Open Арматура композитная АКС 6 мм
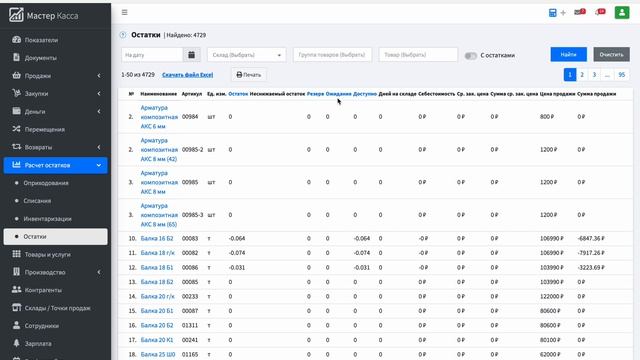640x360 pixels. 159,117
